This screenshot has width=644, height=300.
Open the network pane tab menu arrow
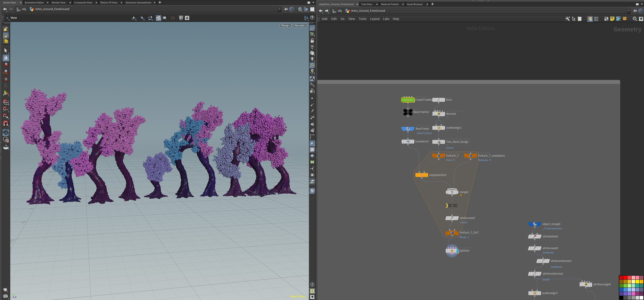click(642, 4)
